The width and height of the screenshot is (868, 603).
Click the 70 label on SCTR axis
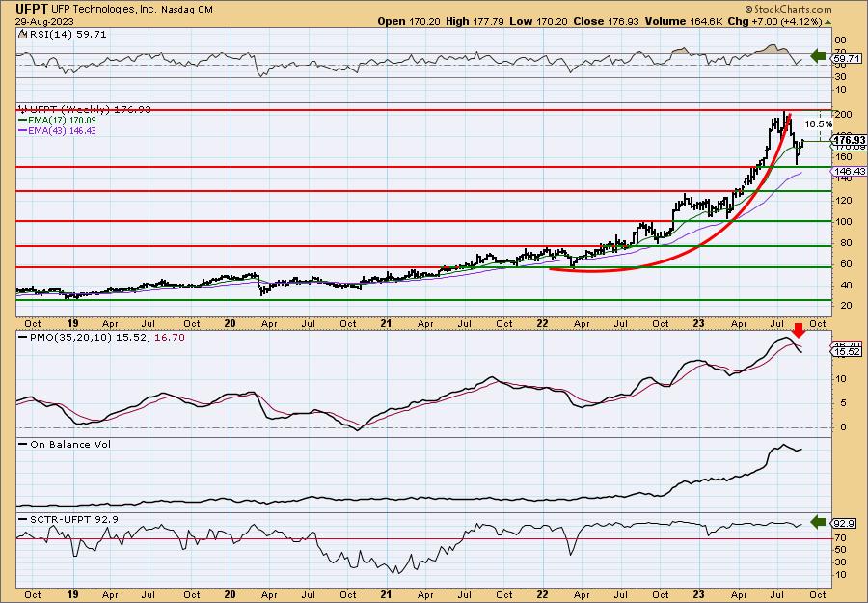[x=841, y=537]
